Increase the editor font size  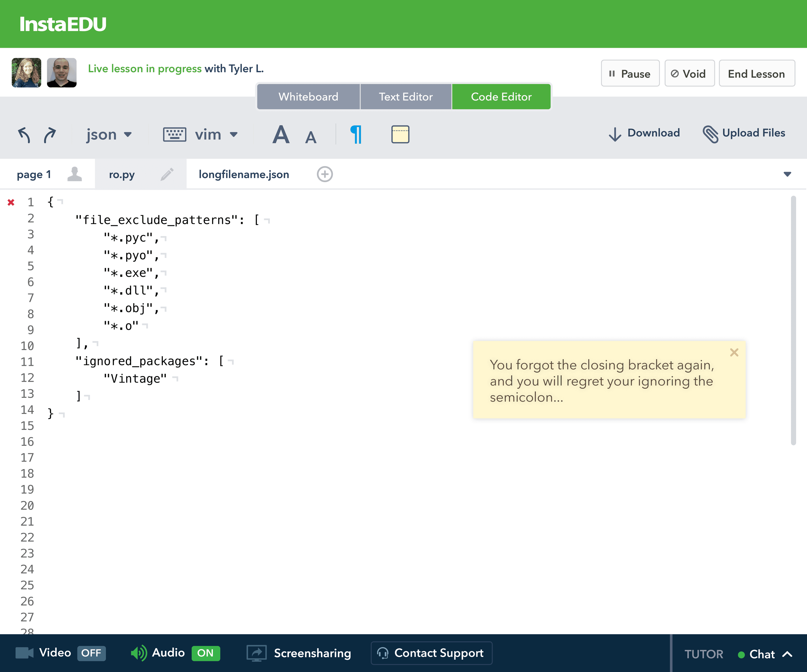[281, 134]
